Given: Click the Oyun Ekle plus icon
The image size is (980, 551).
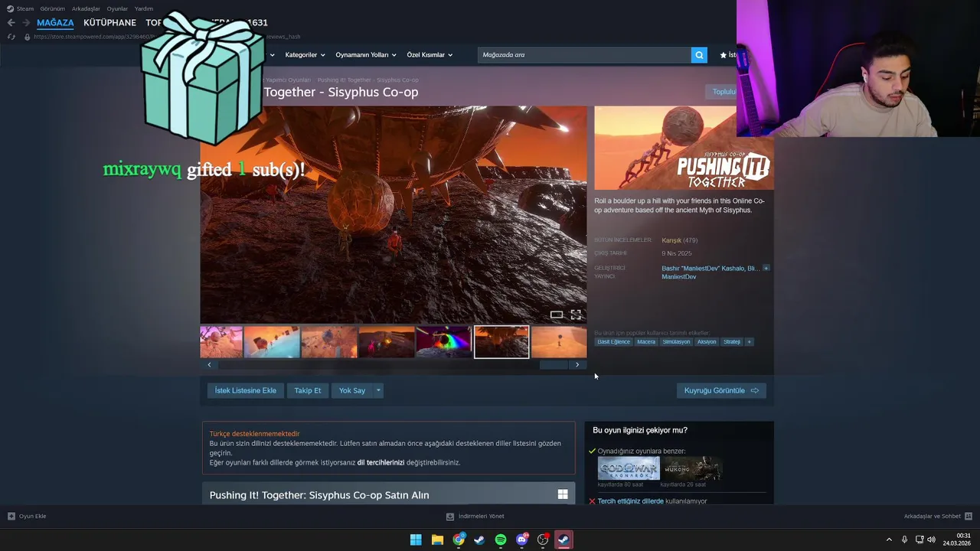Looking at the screenshot, I should pyautogui.click(x=11, y=516).
